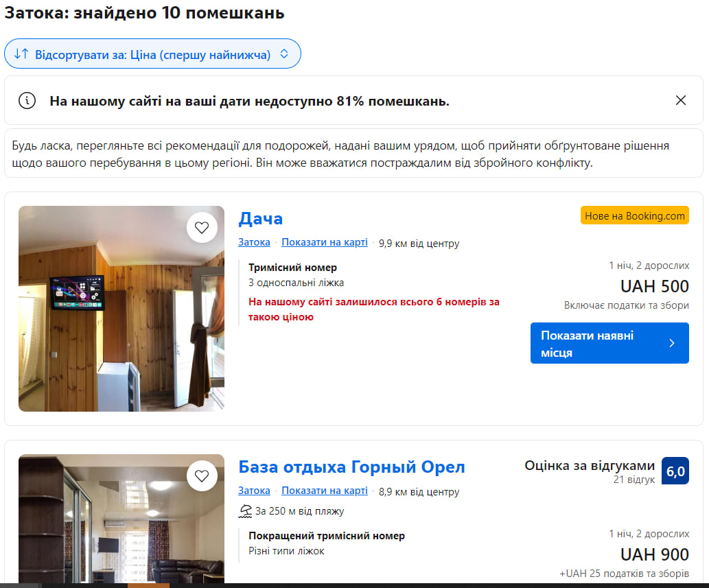Click Затока location link under Дача
This screenshot has width=709, height=588.
click(x=254, y=242)
